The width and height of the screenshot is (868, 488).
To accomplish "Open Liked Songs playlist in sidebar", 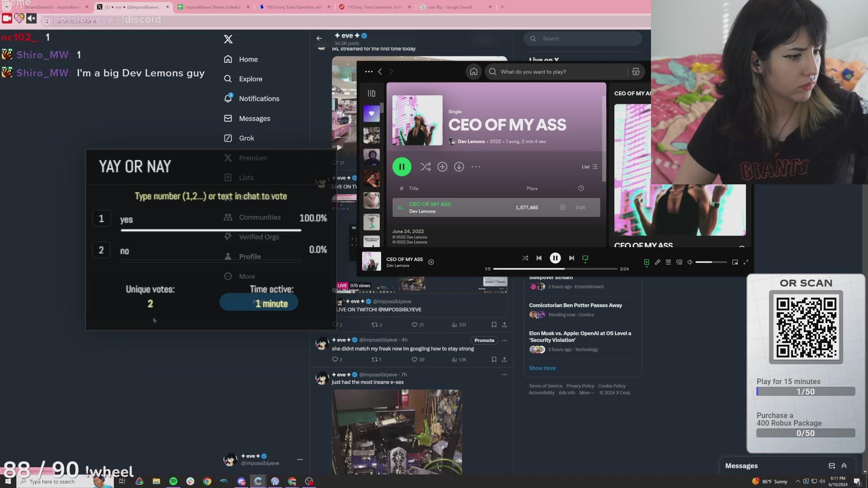I will 371,113.
